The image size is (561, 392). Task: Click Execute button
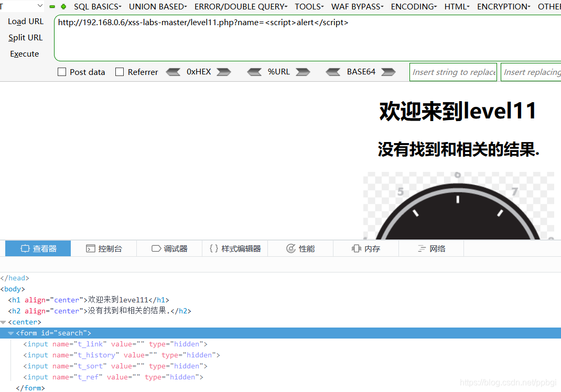point(24,54)
